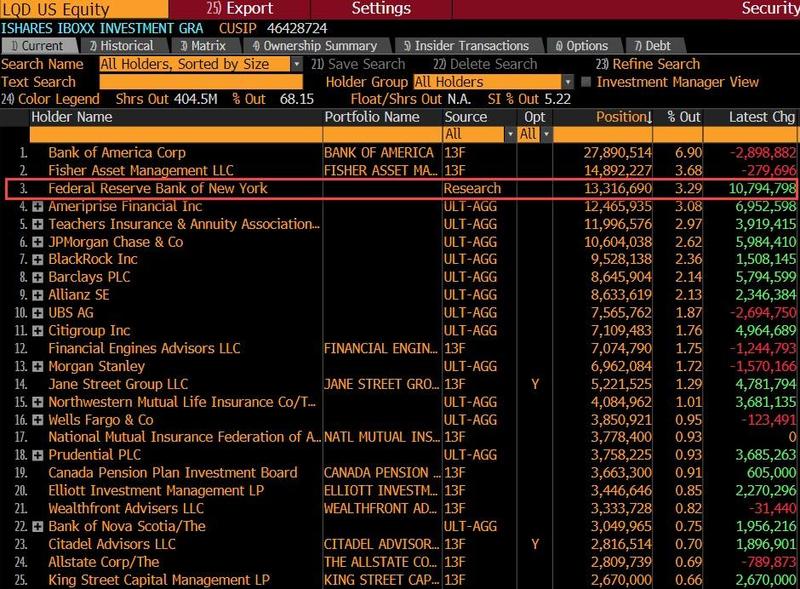Click the Position filter field

pyautogui.click(x=603, y=135)
